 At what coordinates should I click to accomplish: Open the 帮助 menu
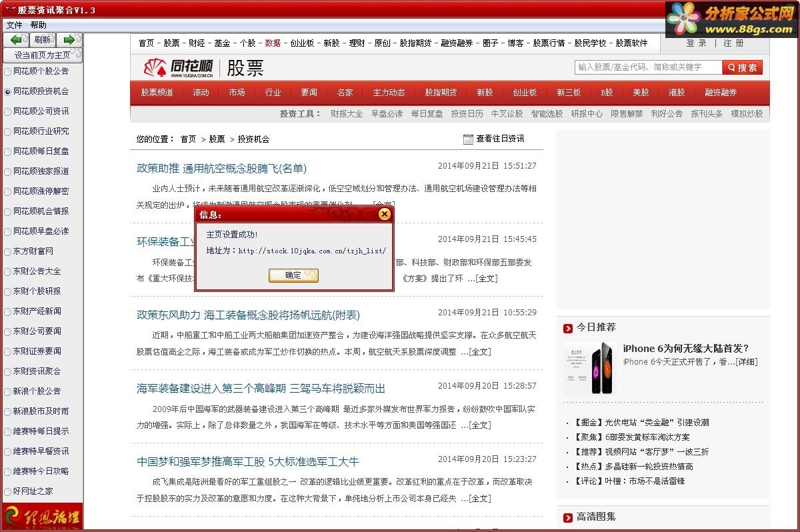click(x=38, y=25)
